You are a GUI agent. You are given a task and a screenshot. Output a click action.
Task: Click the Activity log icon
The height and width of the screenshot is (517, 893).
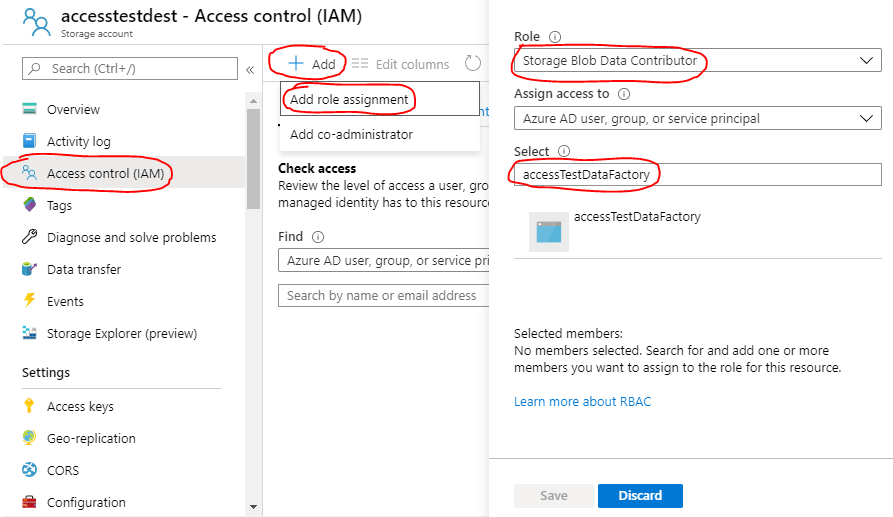tap(29, 141)
